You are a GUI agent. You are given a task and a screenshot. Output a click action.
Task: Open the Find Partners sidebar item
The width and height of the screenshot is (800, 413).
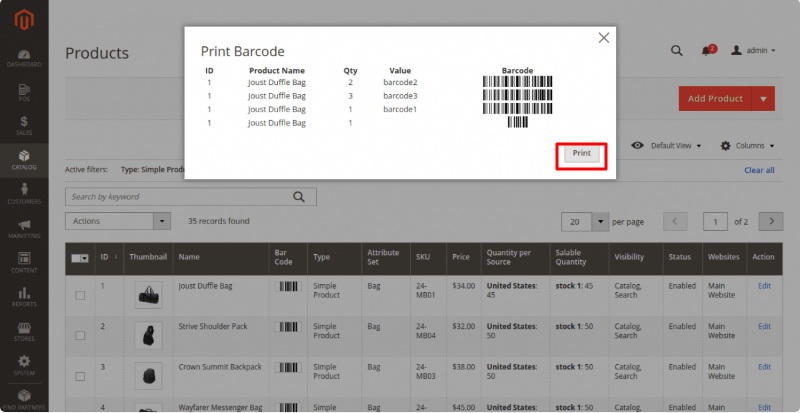[24, 400]
